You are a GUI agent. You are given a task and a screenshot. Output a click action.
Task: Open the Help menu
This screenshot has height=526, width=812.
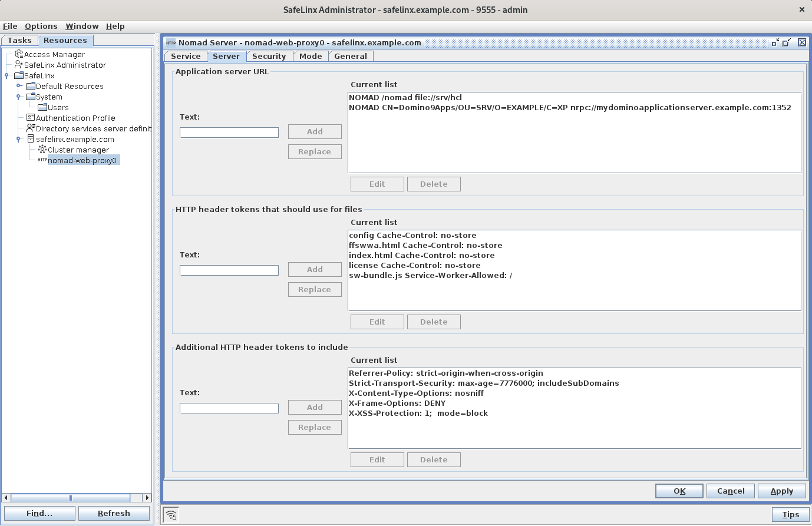click(115, 26)
